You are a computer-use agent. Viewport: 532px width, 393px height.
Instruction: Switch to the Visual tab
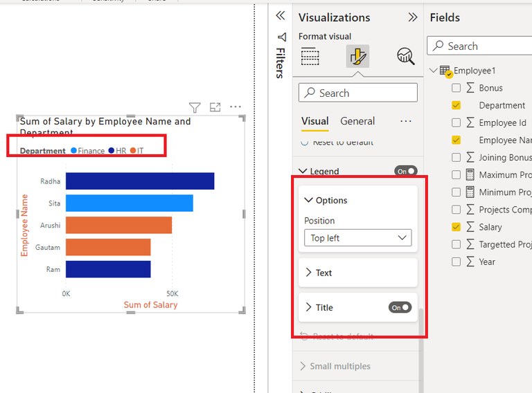[x=315, y=121]
